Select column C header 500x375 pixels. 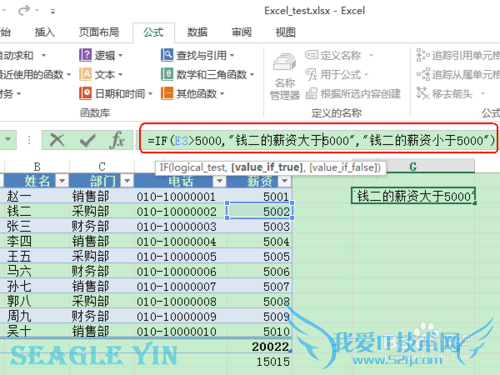click(102, 166)
